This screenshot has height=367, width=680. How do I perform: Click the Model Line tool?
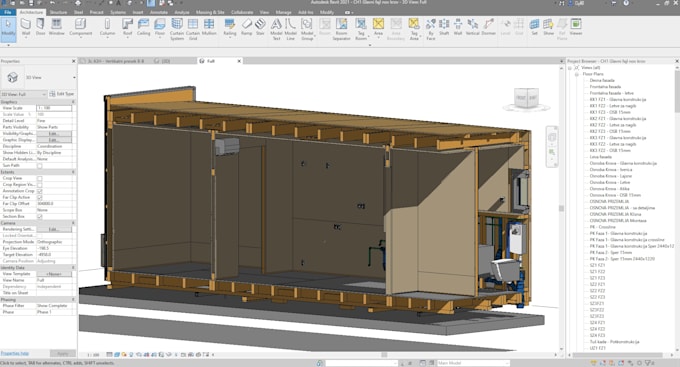tap(291, 29)
